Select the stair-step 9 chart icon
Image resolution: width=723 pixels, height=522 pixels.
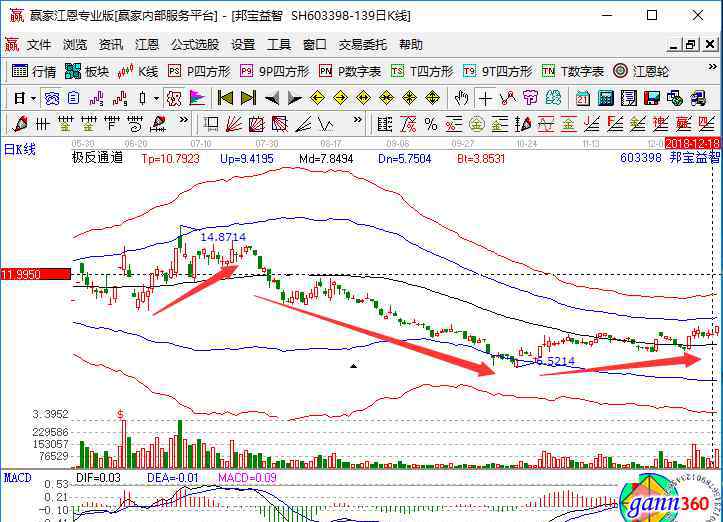[120, 98]
